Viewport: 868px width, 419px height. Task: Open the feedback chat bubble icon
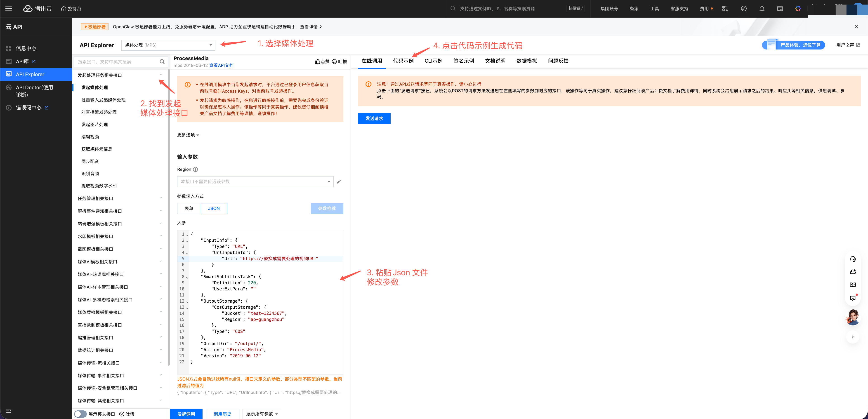pyautogui.click(x=853, y=298)
